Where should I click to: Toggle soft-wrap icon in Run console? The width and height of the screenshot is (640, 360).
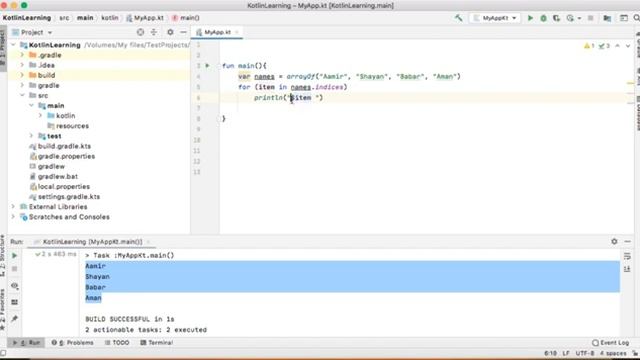pyautogui.click(x=627, y=256)
